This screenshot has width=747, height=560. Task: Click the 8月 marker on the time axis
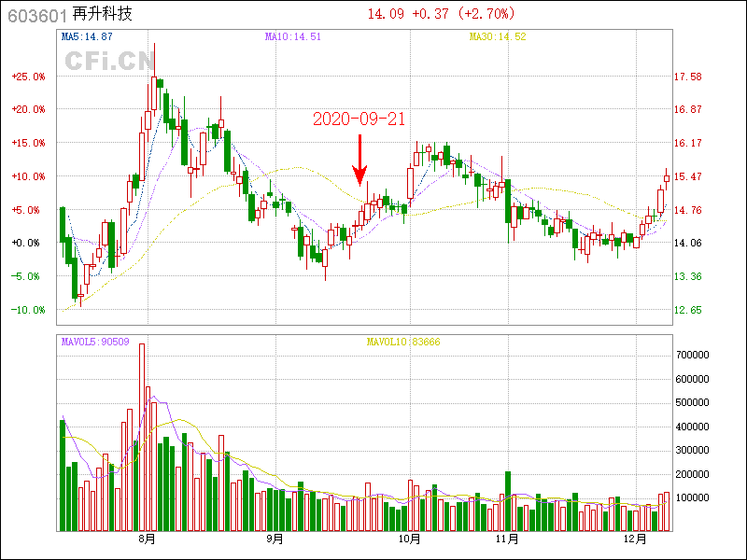147,539
